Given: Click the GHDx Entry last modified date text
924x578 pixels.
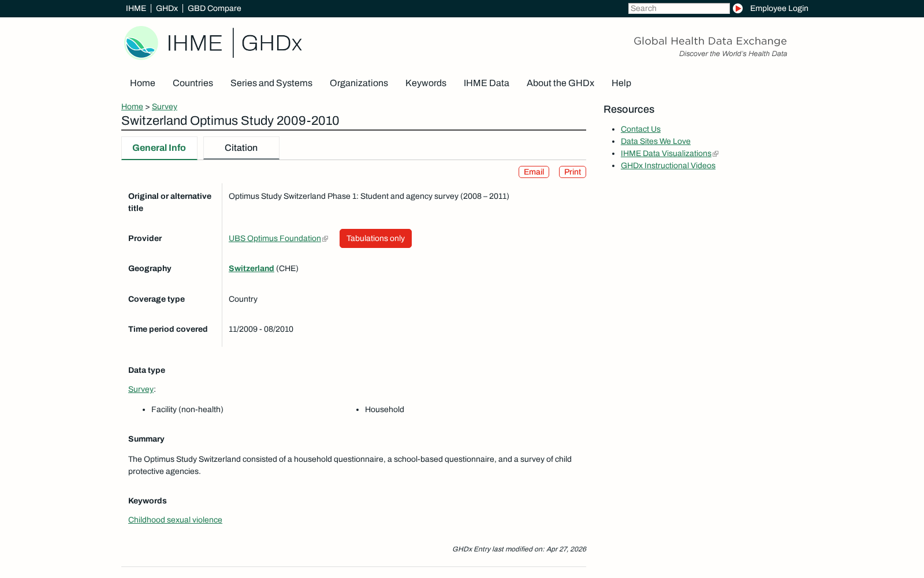Looking at the screenshot, I should pos(519,550).
